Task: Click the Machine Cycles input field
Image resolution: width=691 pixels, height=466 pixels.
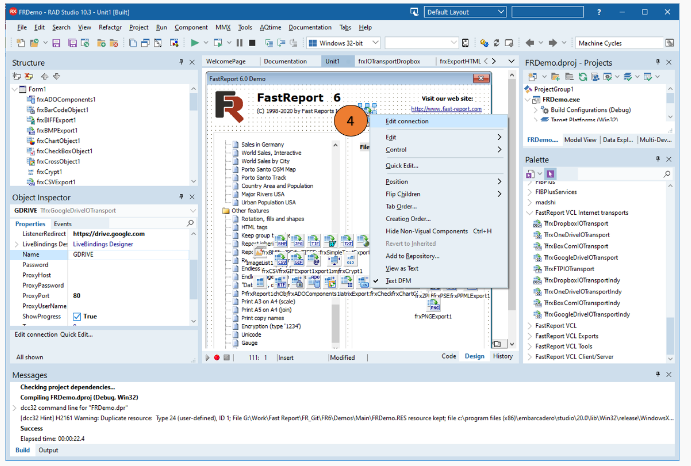Action: [619, 43]
